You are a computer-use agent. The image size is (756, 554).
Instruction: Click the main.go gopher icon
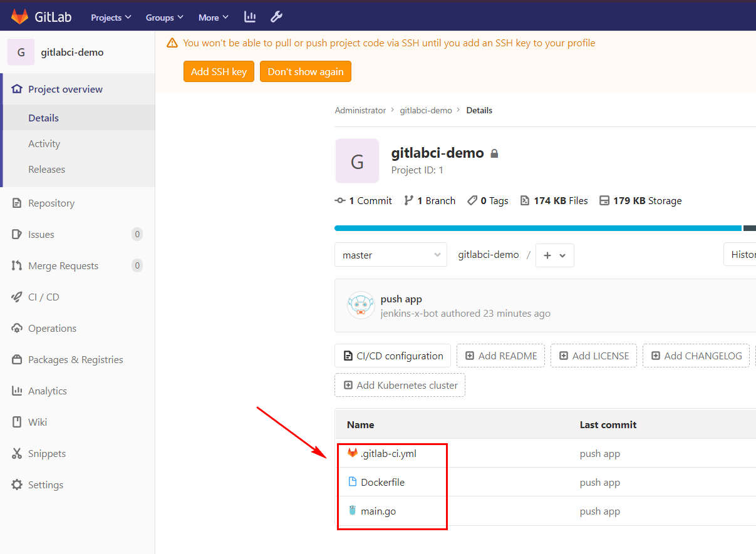[353, 510]
